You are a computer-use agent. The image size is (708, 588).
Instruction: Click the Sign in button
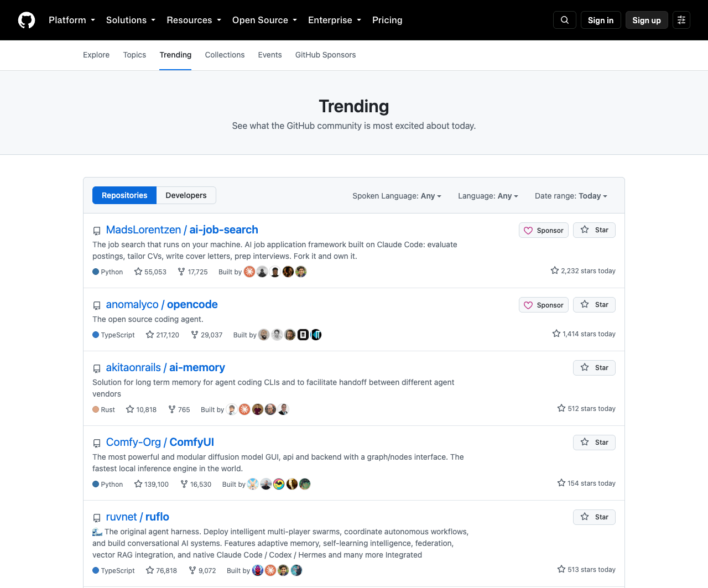coord(601,20)
